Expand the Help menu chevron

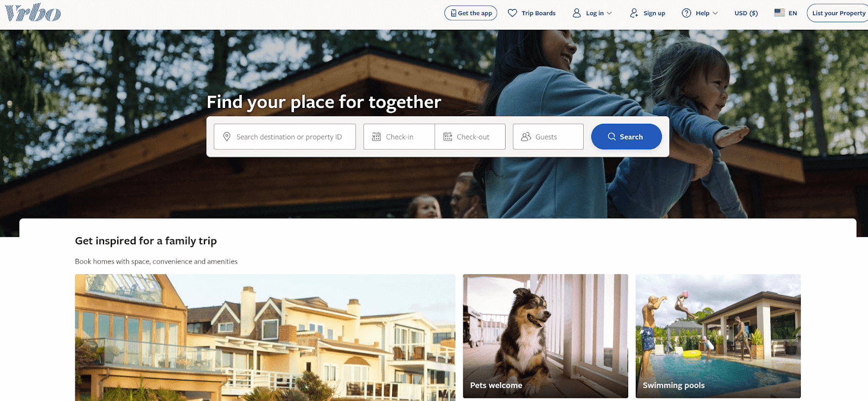(715, 13)
